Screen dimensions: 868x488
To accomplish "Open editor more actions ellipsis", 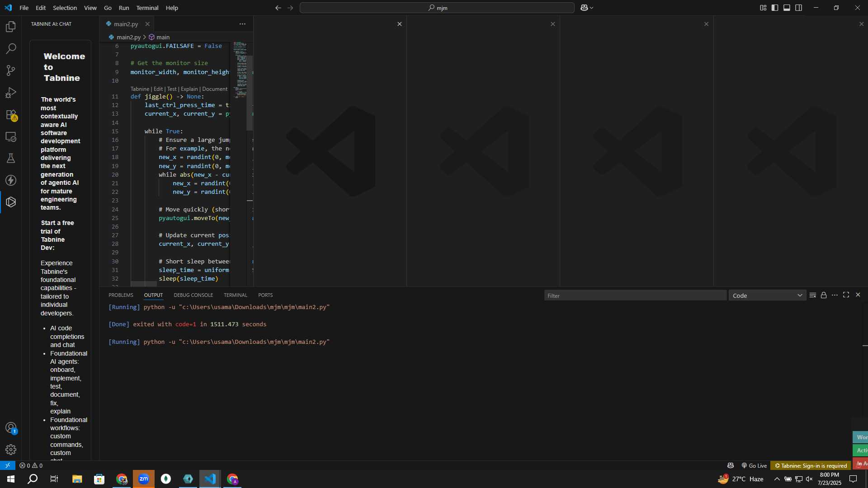I will tap(242, 24).
